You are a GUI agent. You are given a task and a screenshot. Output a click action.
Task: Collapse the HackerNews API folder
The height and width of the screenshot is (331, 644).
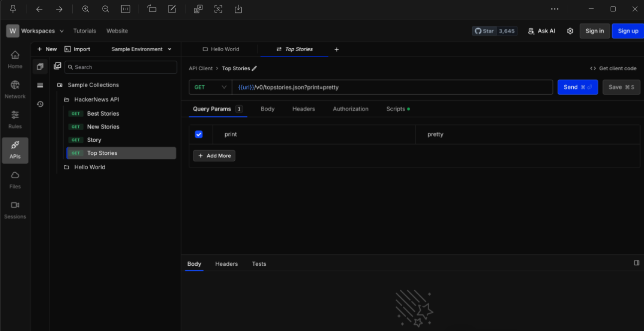pos(92,100)
